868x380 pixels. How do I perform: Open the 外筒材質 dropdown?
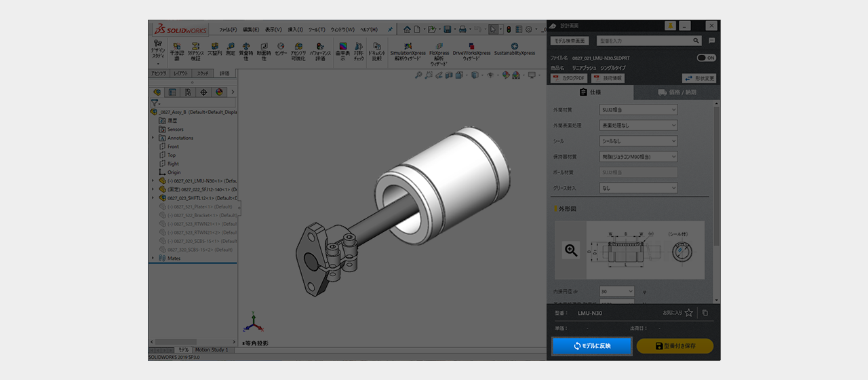click(x=638, y=109)
